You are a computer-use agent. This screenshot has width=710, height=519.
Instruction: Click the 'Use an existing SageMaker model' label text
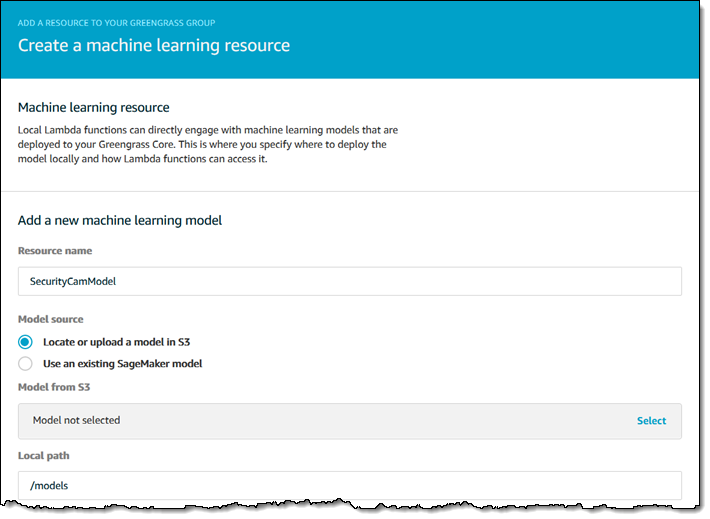pyautogui.click(x=123, y=364)
